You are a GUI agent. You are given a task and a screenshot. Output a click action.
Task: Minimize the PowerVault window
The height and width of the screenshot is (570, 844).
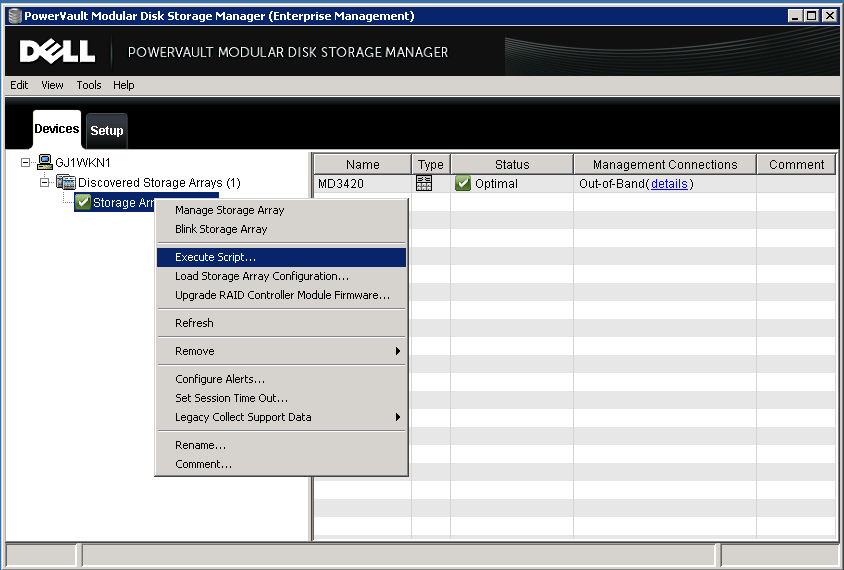click(795, 16)
